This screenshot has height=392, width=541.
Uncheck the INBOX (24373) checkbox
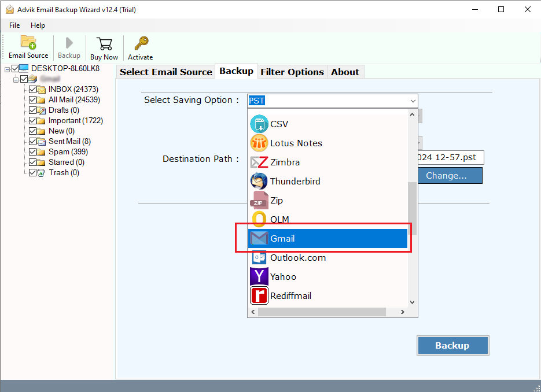click(x=33, y=90)
